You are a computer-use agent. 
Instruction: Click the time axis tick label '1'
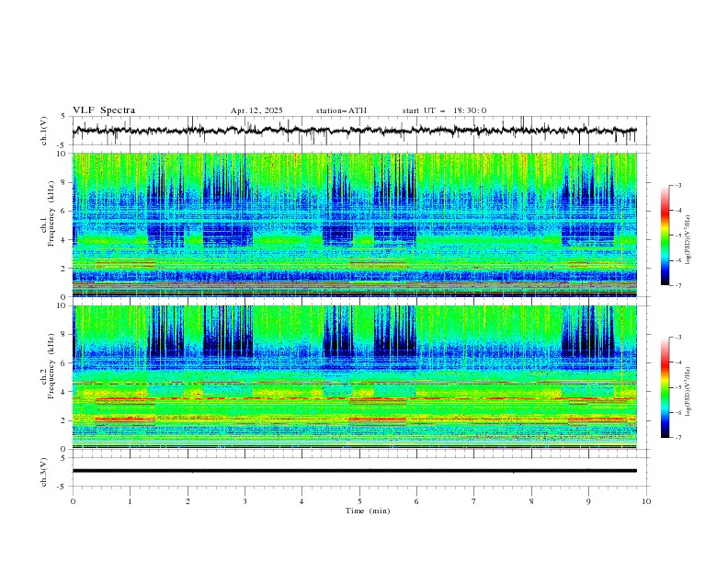click(x=131, y=501)
